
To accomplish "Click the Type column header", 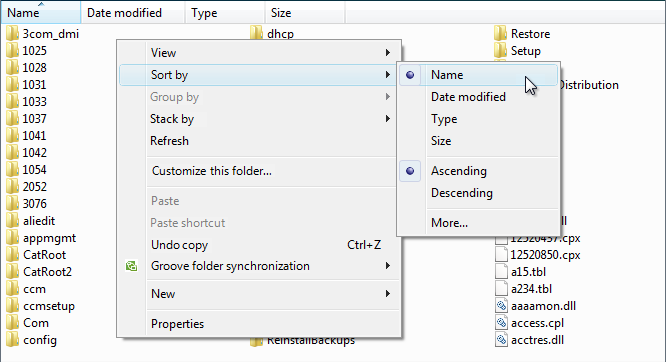I will pyautogui.click(x=225, y=12).
